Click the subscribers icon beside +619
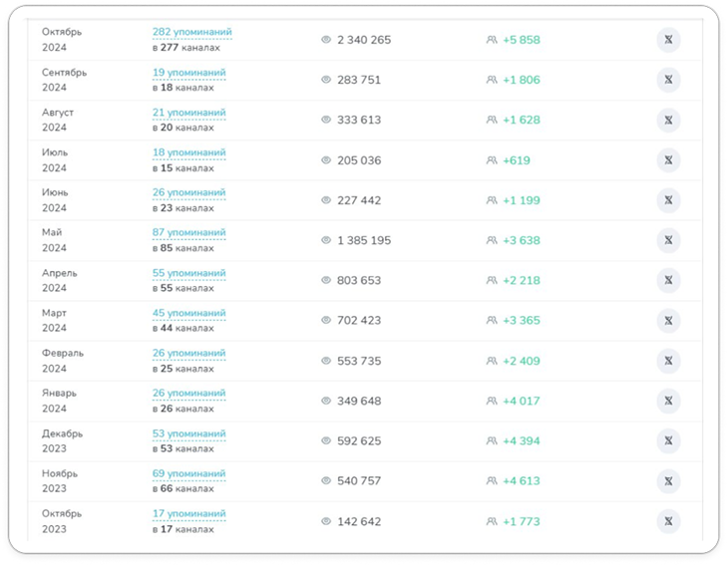 [x=492, y=160]
